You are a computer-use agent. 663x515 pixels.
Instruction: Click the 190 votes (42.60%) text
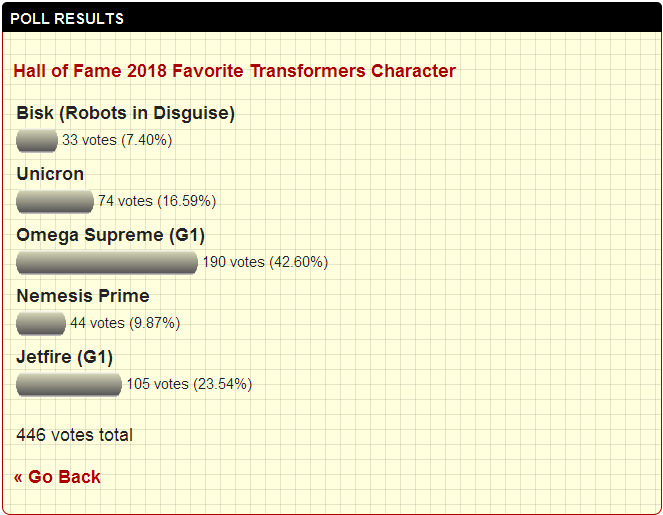tap(265, 262)
